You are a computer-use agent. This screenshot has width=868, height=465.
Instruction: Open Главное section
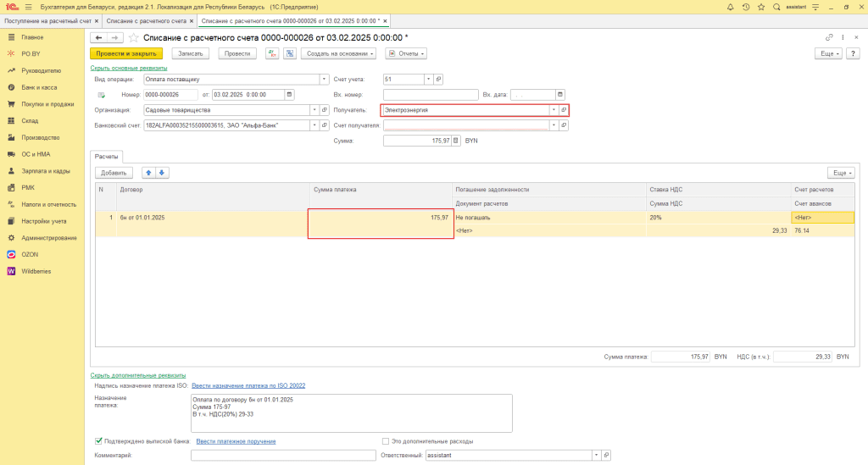[x=32, y=37]
